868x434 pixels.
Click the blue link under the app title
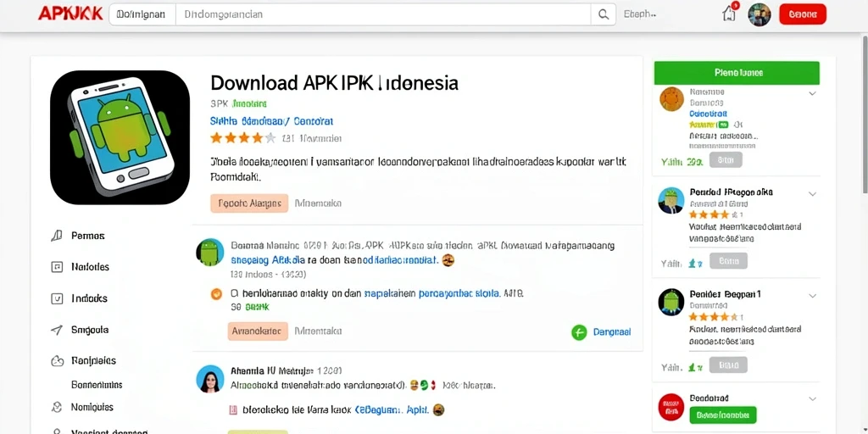coord(272,120)
